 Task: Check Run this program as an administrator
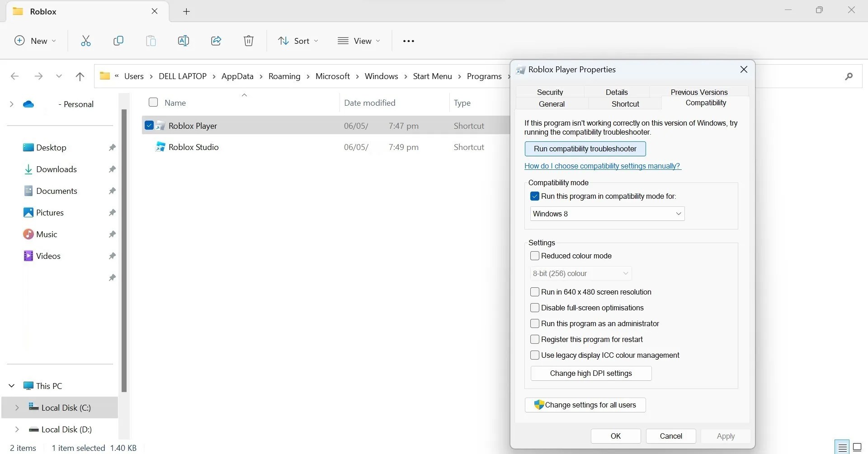535,323
